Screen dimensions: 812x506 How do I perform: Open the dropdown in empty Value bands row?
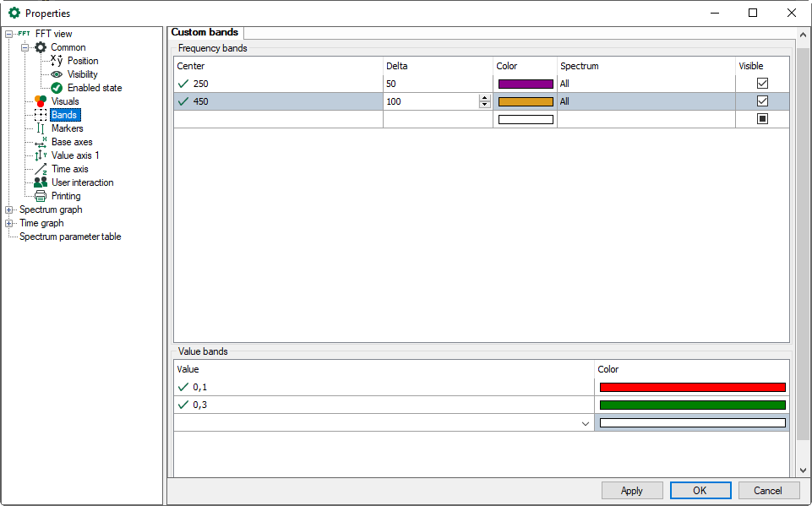[x=586, y=423]
